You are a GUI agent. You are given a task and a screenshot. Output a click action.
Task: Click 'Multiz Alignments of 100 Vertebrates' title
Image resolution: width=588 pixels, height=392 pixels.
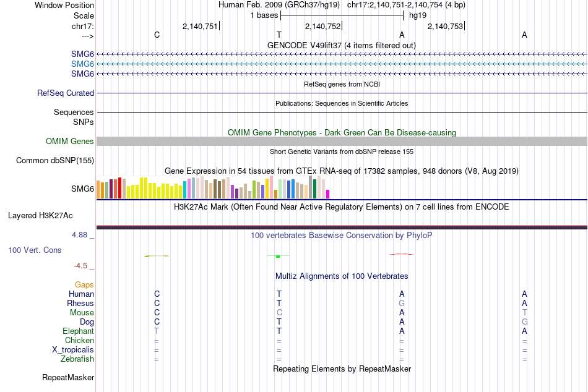pyautogui.click(x=342, y=276)
